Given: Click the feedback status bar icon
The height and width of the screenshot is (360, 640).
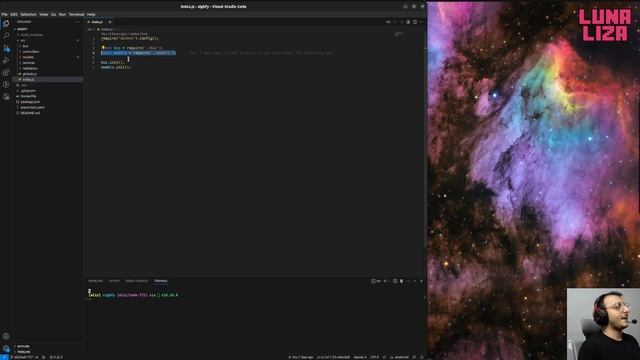Looking at the screenshot, I should coord(414,357).
